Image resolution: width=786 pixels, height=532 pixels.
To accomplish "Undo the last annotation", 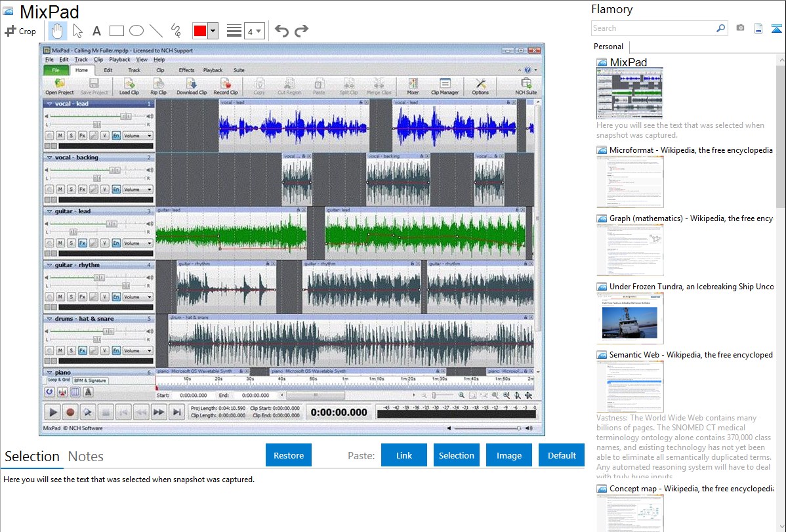I will pos(281,31).
